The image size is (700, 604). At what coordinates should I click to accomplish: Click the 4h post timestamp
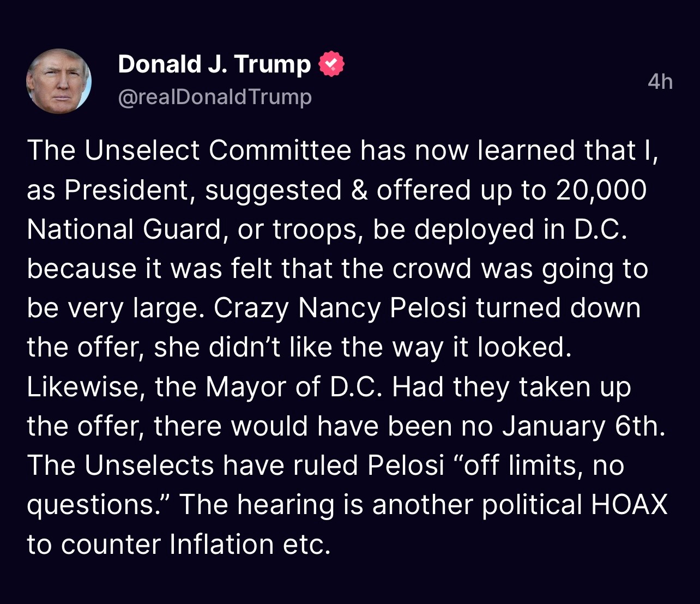tap(660, 82)
